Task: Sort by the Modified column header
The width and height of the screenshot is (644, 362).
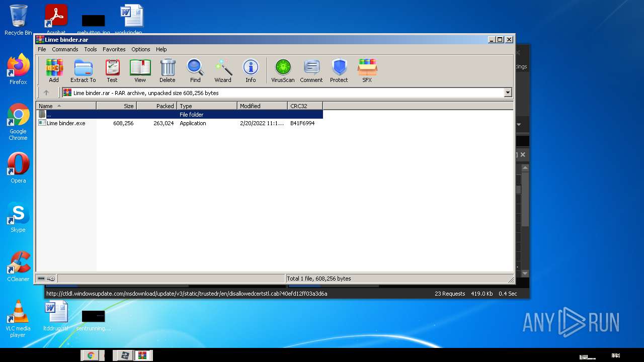Action: pos(262,106)
